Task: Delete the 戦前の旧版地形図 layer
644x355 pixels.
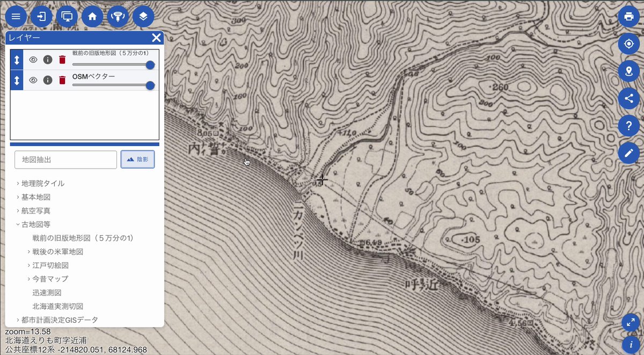Action: tap(62, 60)
